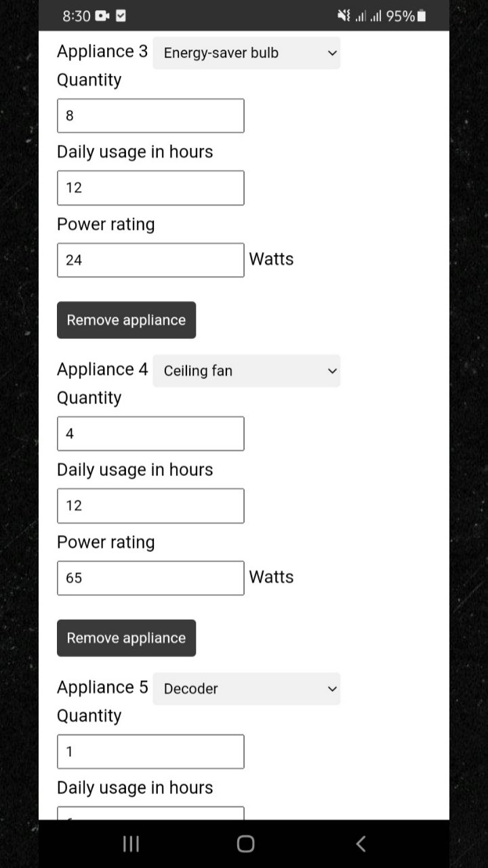Go back using the back navigation icon

(361, 844)
